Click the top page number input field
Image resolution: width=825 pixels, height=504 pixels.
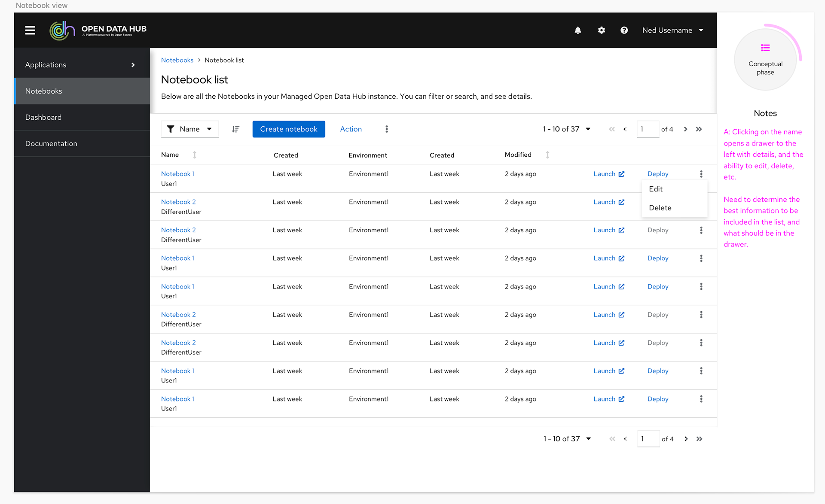(648, 129)
